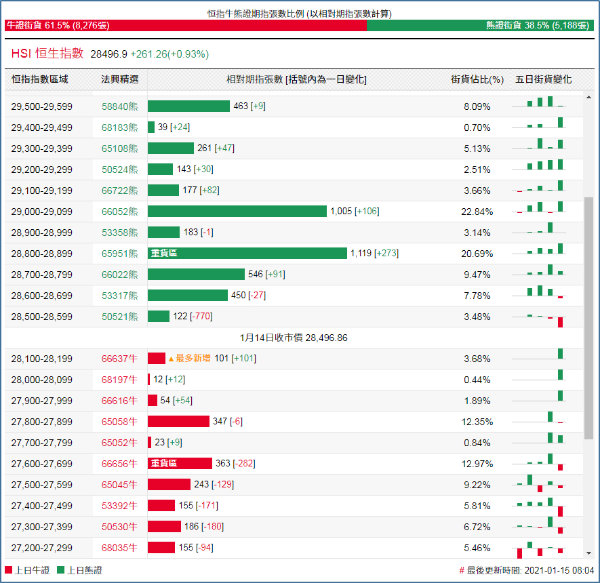Image resolution: width=600 pixels, height=583 pixels.
Task: Click the five-day mini chart for 27,500-27,599
Action: 540,484
